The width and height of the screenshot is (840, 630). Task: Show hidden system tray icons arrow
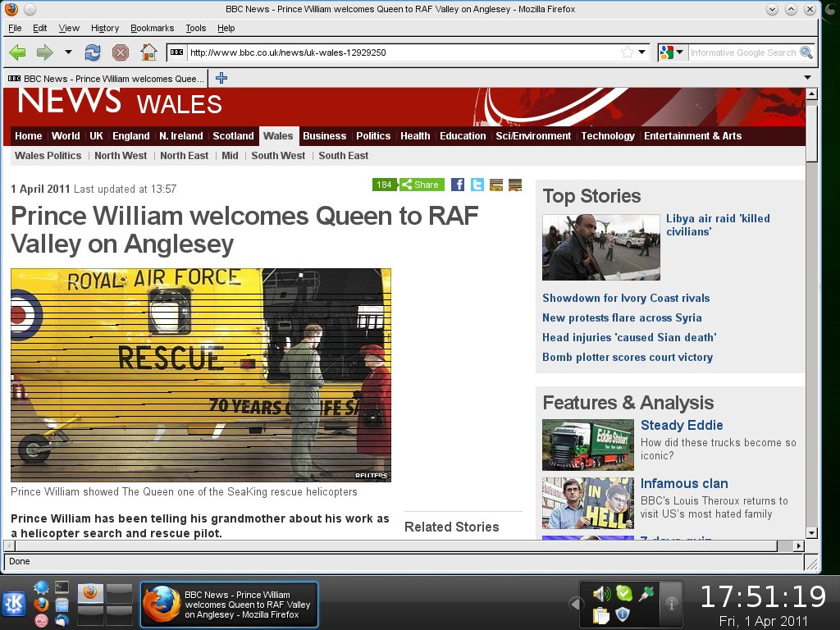point(575,605)
